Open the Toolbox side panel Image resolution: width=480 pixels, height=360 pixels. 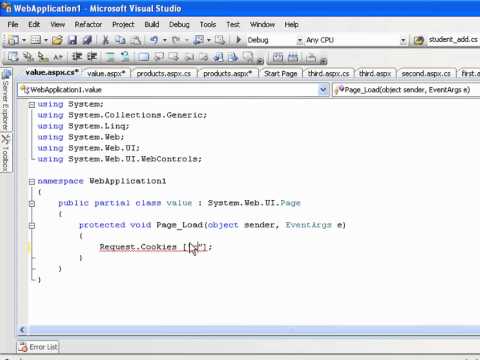[6, 153]
